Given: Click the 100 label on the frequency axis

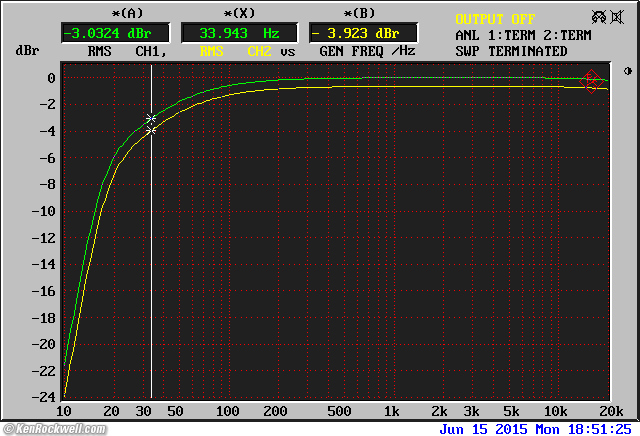Looking at the screenshot, I should (x=227, y=412).
